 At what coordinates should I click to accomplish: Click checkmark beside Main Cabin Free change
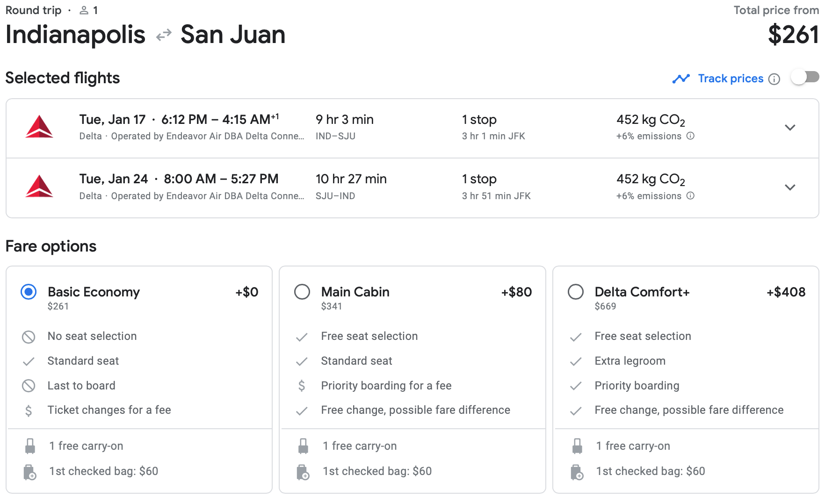[302, 410]
